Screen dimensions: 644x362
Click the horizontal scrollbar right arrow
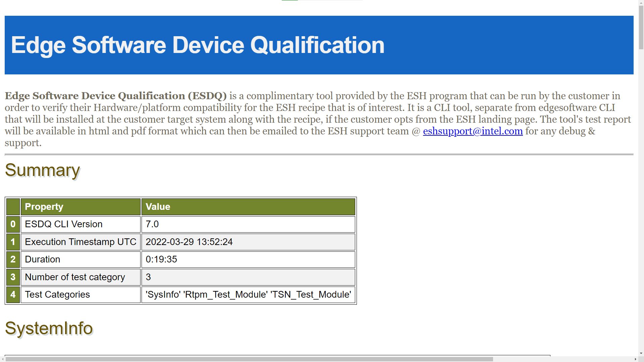(635, 359)
